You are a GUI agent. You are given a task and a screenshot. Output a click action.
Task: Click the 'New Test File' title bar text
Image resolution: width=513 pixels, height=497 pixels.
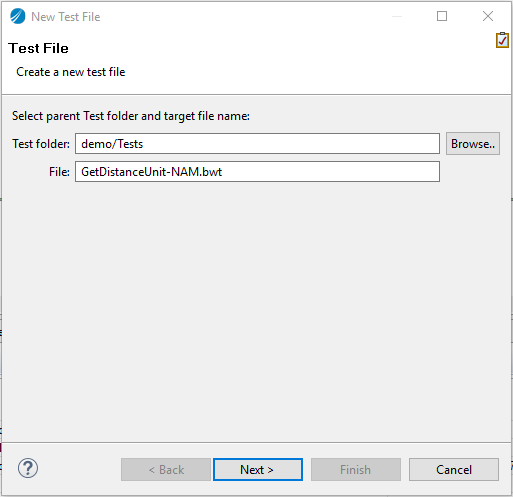coord(66,17)
